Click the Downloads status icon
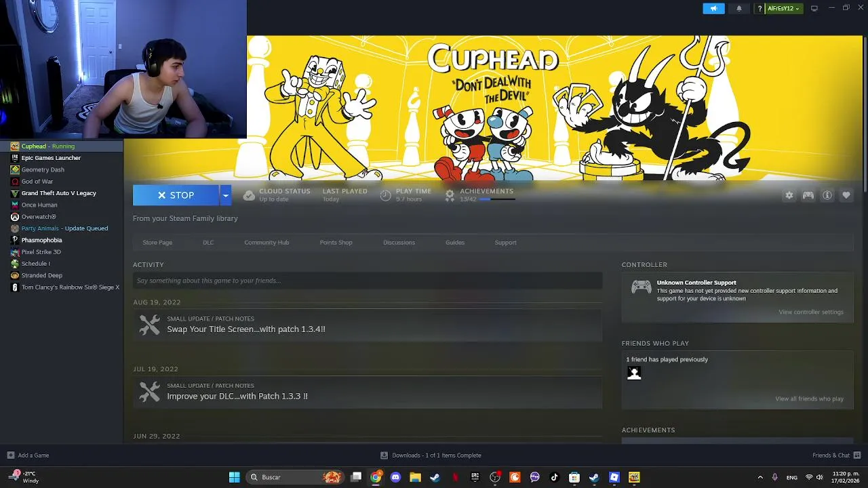This screenshot has width=868, height=488. 384,455
